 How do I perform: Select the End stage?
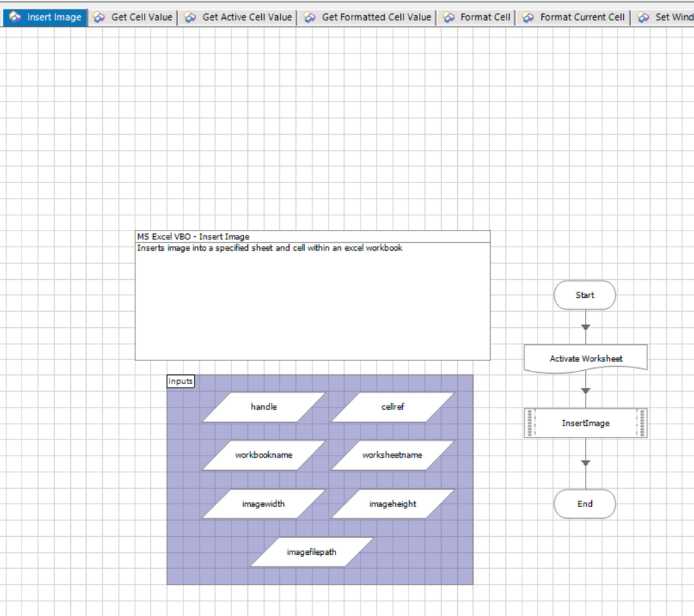coord(585,504)
